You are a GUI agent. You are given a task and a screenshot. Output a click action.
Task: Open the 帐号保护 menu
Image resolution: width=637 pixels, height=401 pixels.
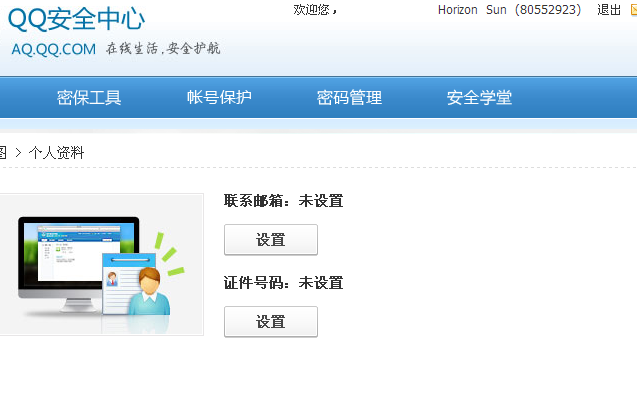pos(219,98)
